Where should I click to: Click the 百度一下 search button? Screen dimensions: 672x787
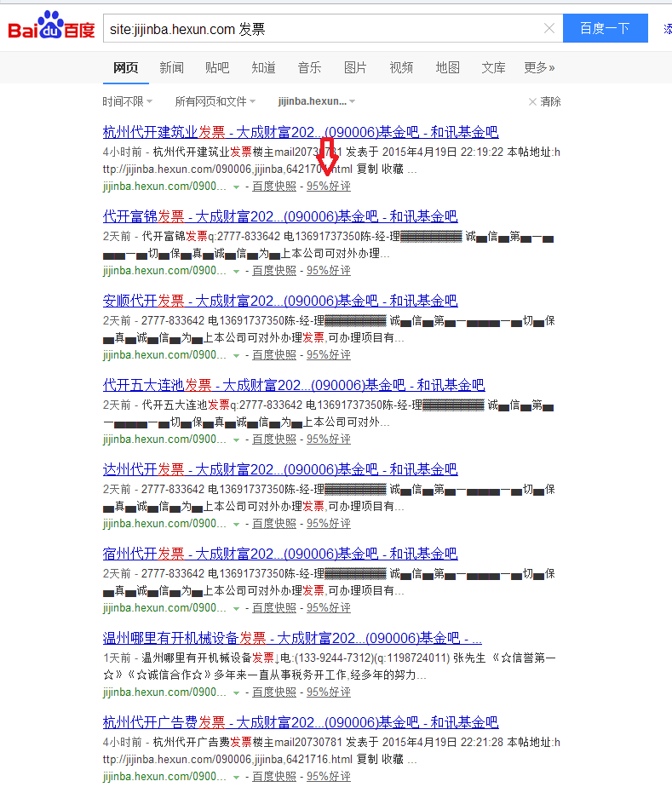pyautogui.click(x=605, y=28)
